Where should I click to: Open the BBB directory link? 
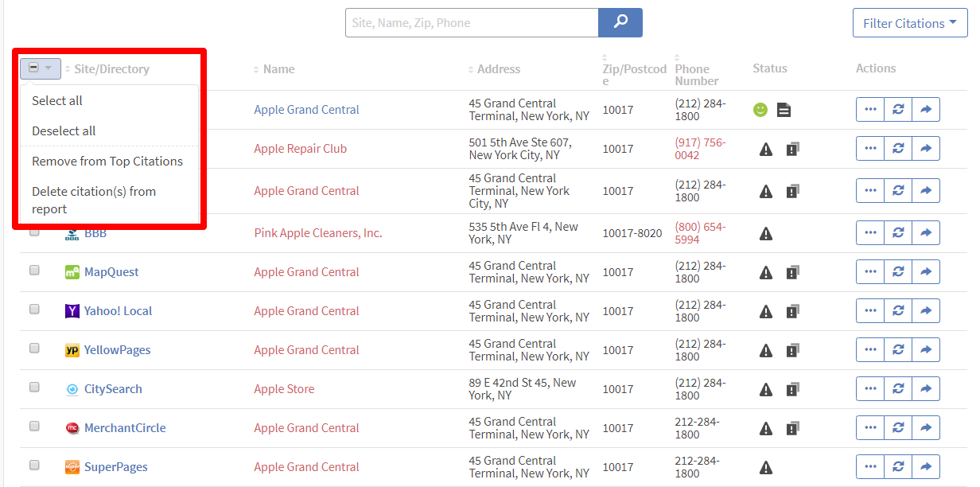pos(95,233)
